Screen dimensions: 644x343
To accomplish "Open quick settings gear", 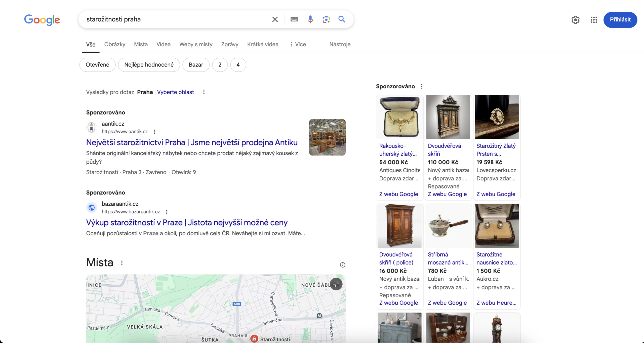I will coord(575,20).
